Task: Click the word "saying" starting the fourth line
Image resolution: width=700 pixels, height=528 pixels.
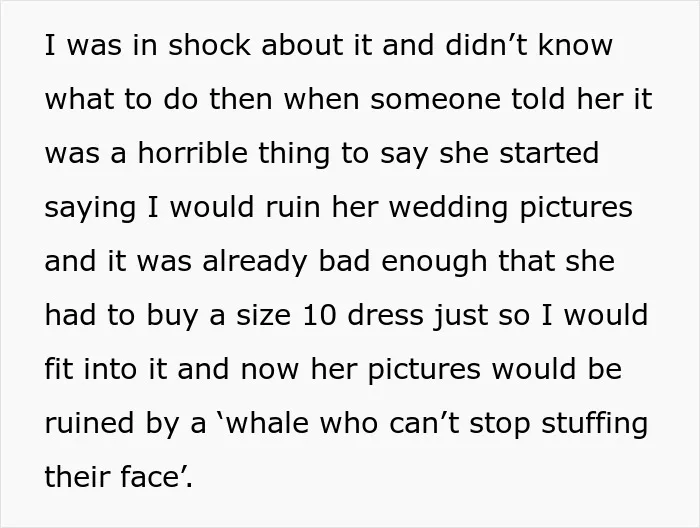Action: pos(90,207)
